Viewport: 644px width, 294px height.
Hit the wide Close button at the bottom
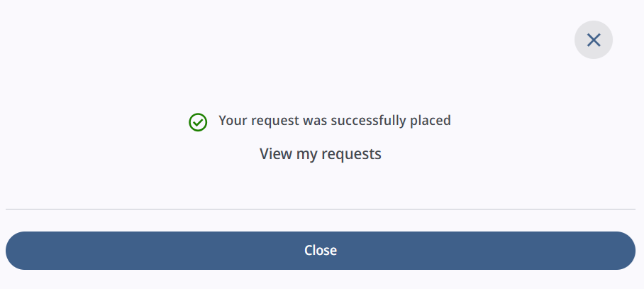(321, 251)
